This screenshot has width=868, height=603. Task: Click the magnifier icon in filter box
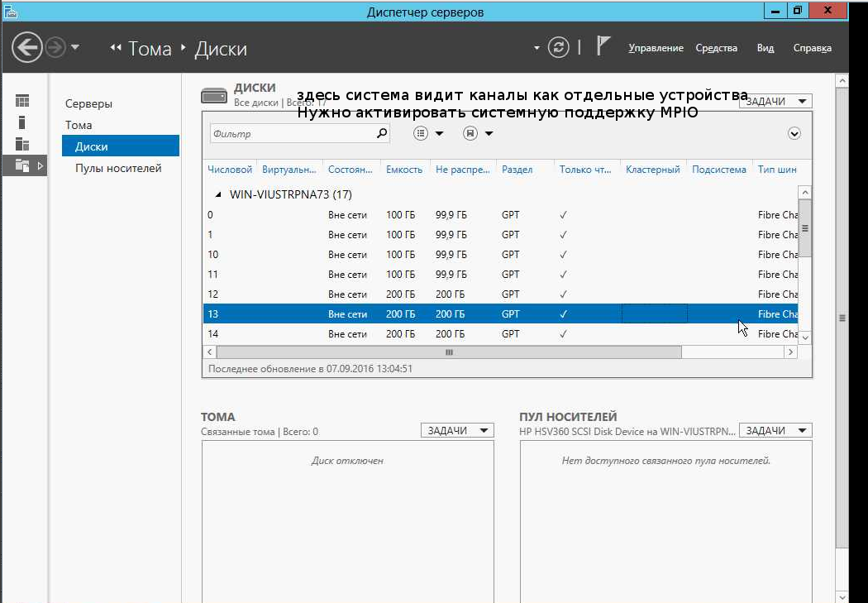[x=381, y=133]
